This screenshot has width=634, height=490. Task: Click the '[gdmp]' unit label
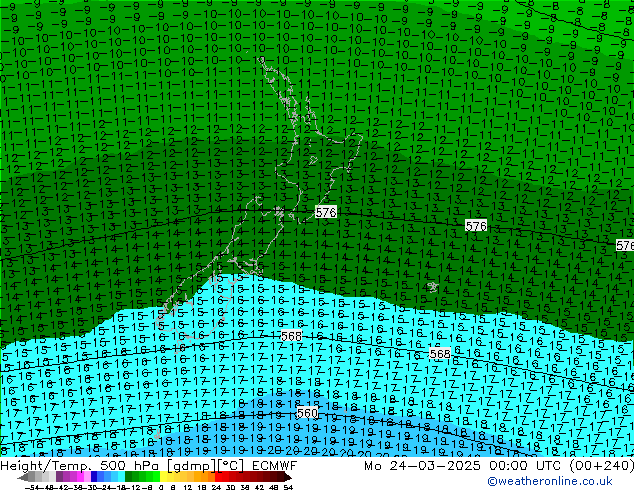191,466
